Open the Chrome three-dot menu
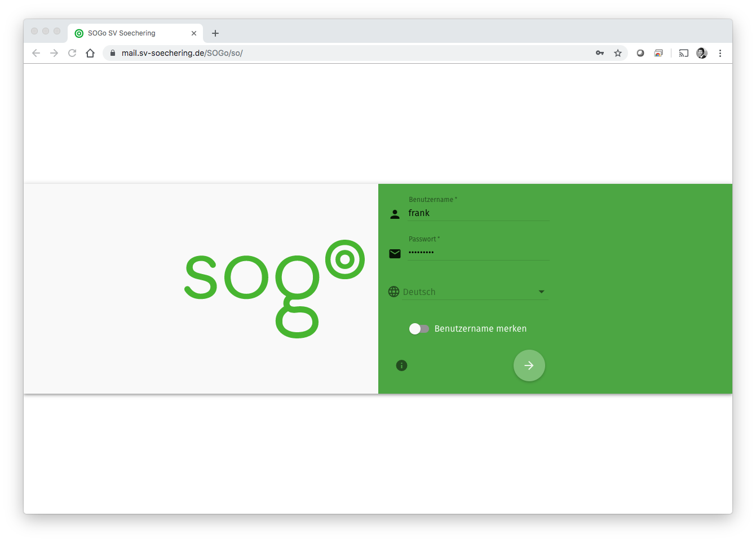 click(720, 53)
